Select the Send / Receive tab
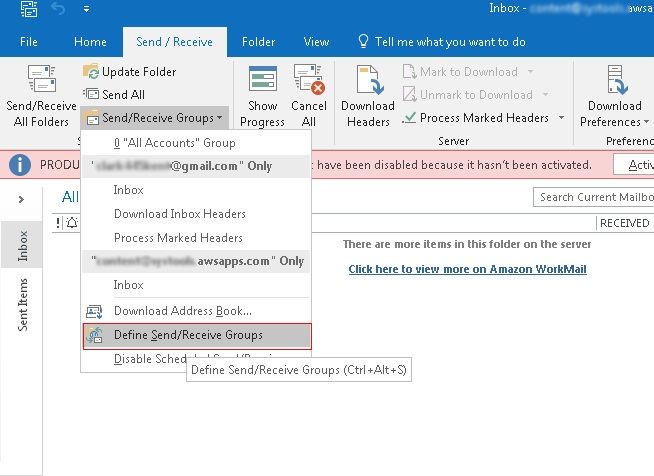The height and width of the screenshot is (476, 654). coord(174,42)
